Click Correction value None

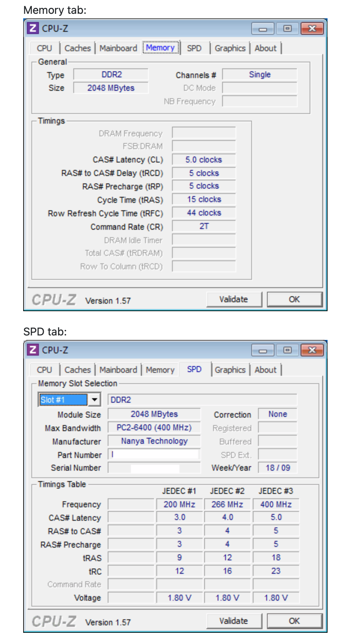pyautogui.click(x=278, y=414)
